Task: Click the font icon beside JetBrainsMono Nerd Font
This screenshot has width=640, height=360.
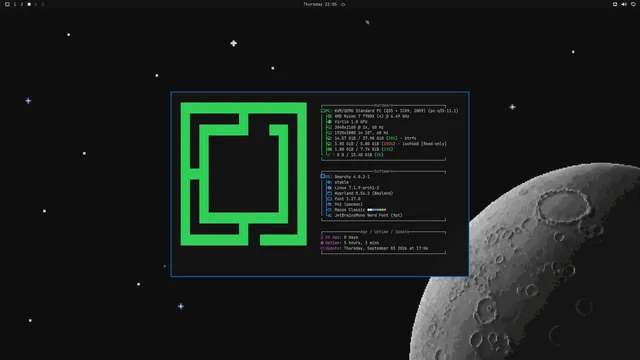Action: 329,215
